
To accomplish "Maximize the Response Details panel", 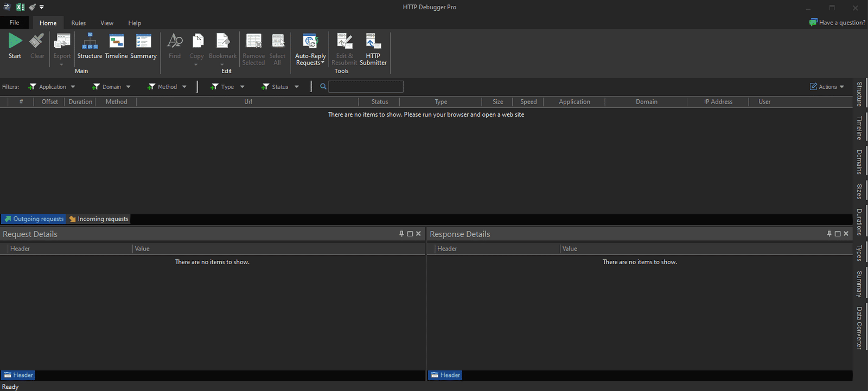I will click(x=838, y=234).
